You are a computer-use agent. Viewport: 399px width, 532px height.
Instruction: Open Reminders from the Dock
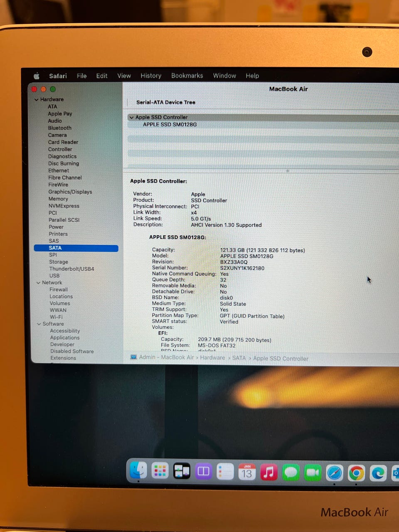click(x=225, y=472)
